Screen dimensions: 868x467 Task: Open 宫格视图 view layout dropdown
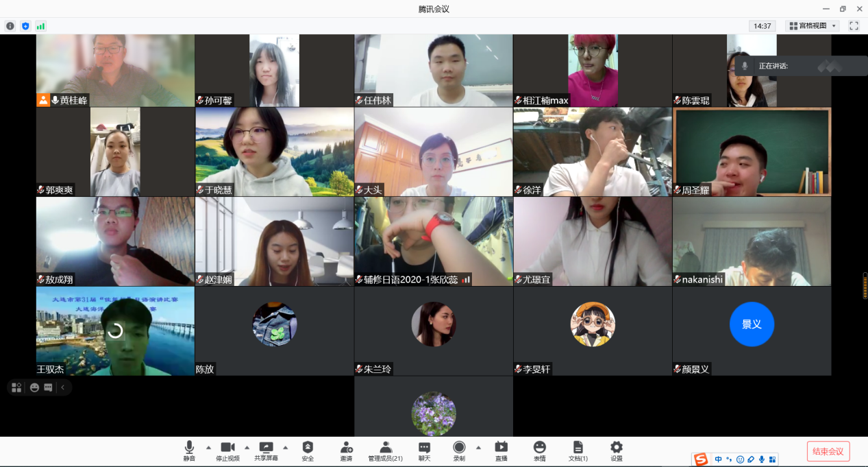pos(813,26)
